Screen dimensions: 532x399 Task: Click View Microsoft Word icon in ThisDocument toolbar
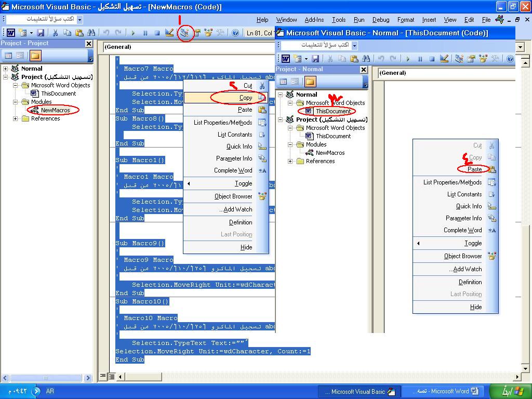[x=286, y=59]
